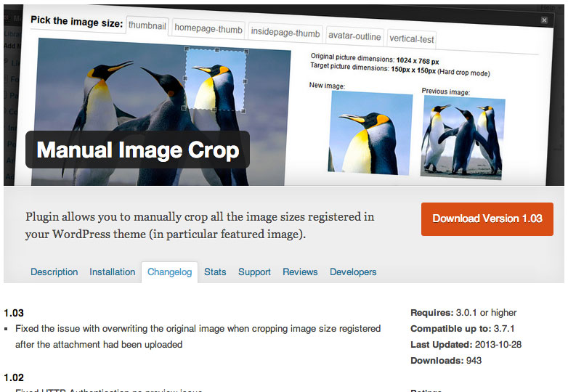
Task: Click the Downloads: 943 text
Action: [x=446, y=361]
